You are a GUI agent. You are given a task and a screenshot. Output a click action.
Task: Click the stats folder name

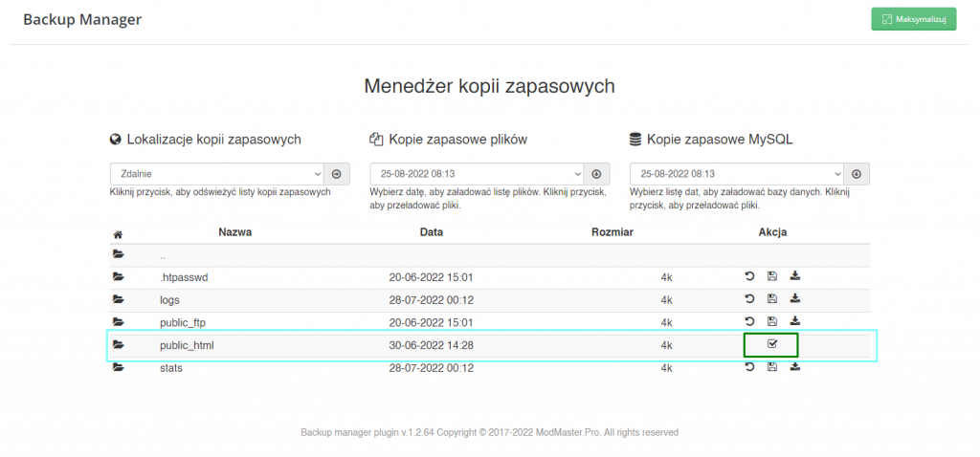pyautogui.click(x=171, y=368)
